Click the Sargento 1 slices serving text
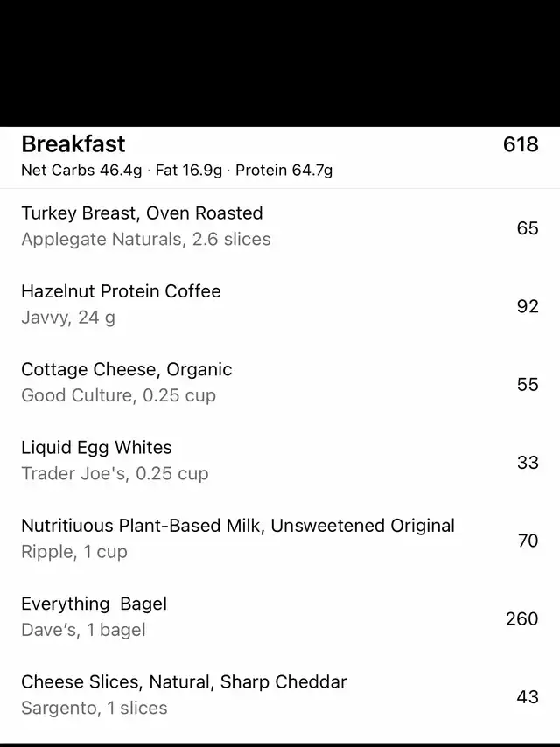Screen dimensions: 560x747 click(94, 709)
